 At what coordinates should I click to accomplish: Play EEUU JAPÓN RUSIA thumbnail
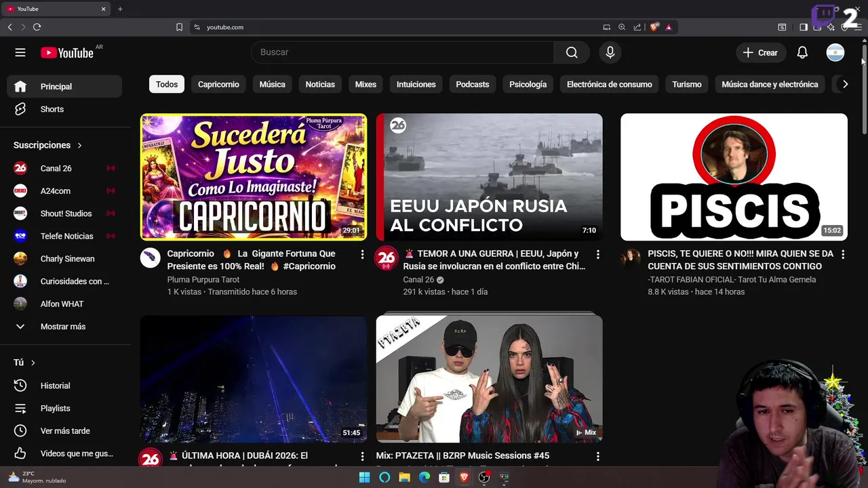click(489, 177)
